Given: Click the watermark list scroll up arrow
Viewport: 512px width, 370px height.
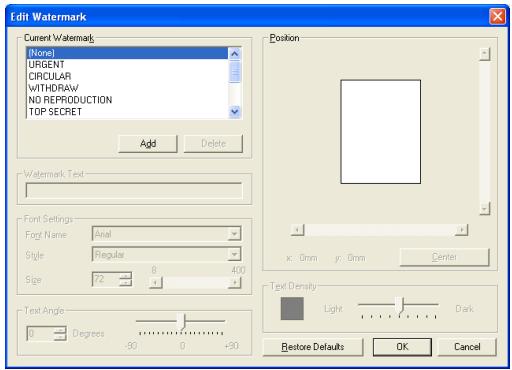Looking at the screenshot, I should pyautogui.click(x=235, y=53).
